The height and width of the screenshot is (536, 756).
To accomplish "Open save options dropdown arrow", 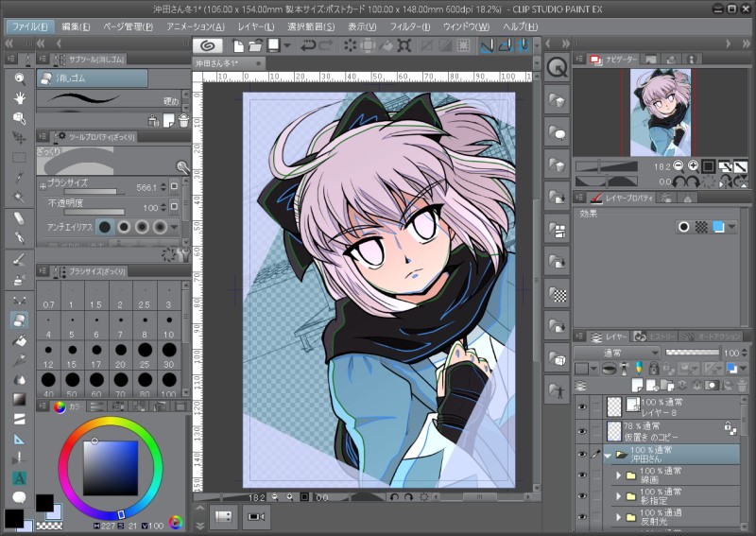I will (287, 45).
